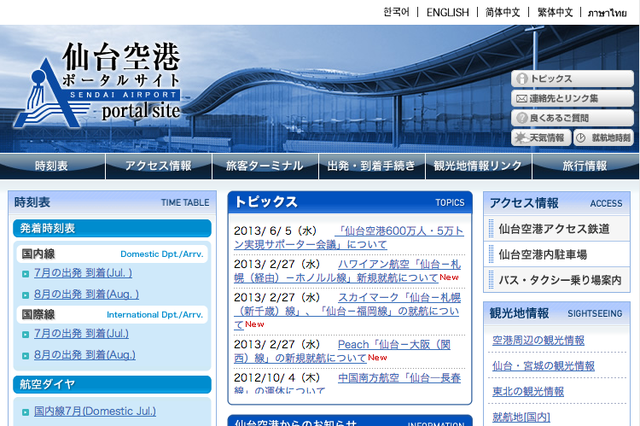Screen dimensions: 640x426
Task: Open 仙台空港内駐車場 access item
Action: click(557, 255)
